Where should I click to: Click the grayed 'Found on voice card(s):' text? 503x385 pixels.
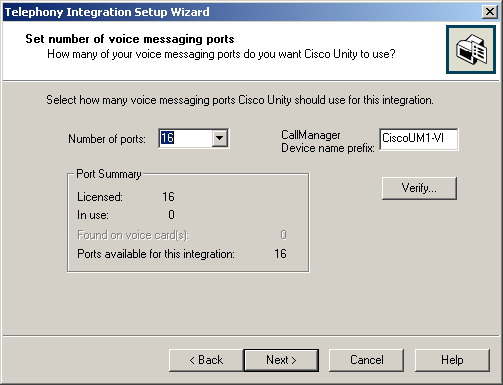(x=133, y=235)
